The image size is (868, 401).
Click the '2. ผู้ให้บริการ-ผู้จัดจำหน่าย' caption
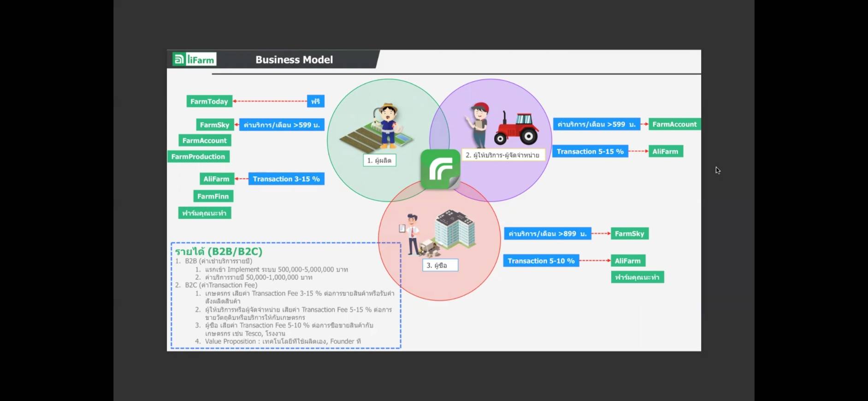point(503,155)
